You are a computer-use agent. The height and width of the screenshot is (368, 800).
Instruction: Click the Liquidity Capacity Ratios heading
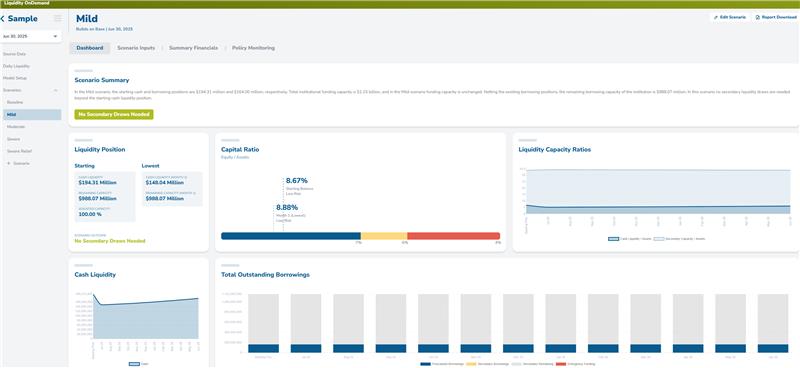pos(555,150)
